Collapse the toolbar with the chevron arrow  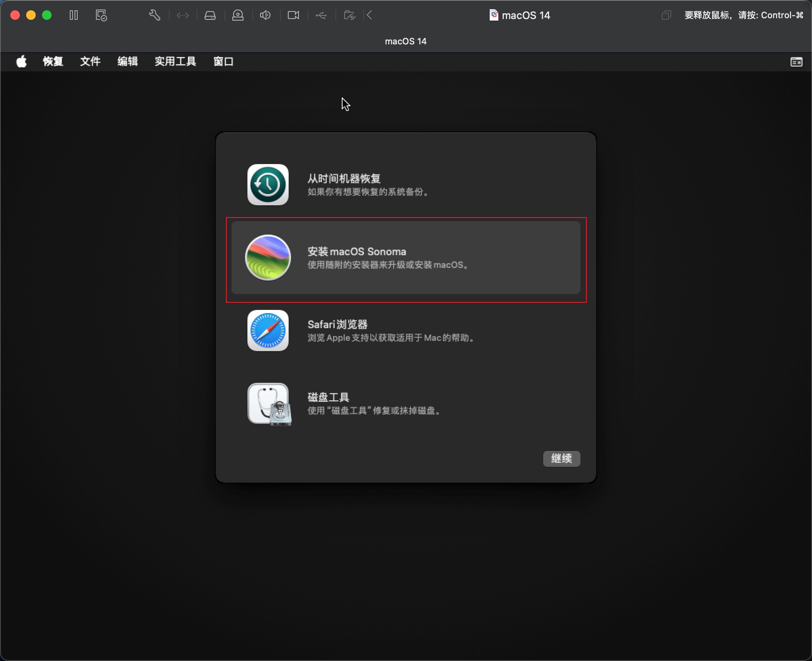pos(370,15)
